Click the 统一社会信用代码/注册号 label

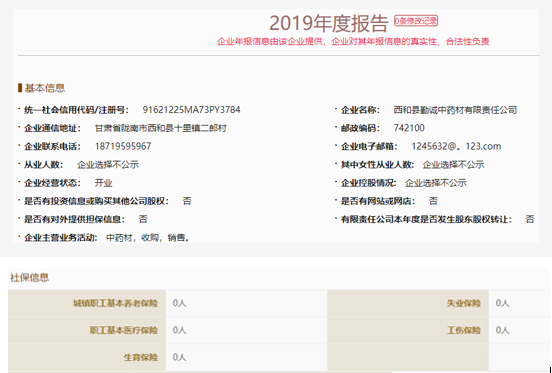coord(76,110)
